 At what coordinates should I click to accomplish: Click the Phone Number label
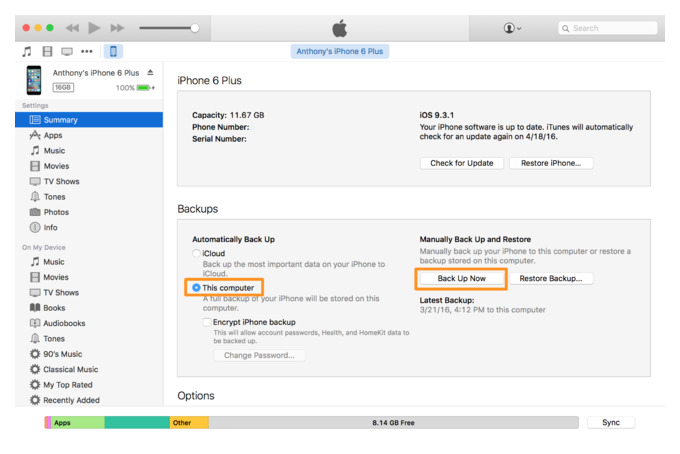tap(220, 127)
